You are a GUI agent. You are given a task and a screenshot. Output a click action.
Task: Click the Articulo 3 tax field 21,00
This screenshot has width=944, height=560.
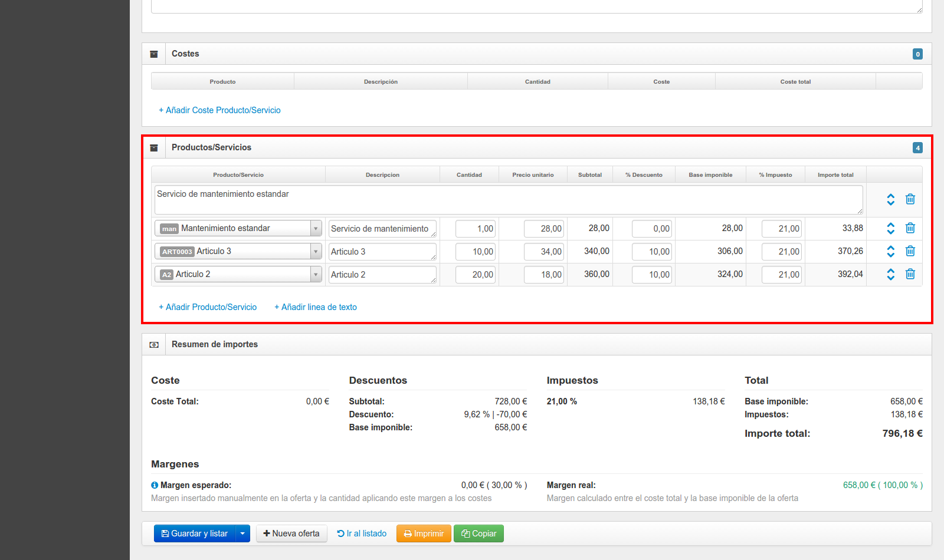point(782,252)
